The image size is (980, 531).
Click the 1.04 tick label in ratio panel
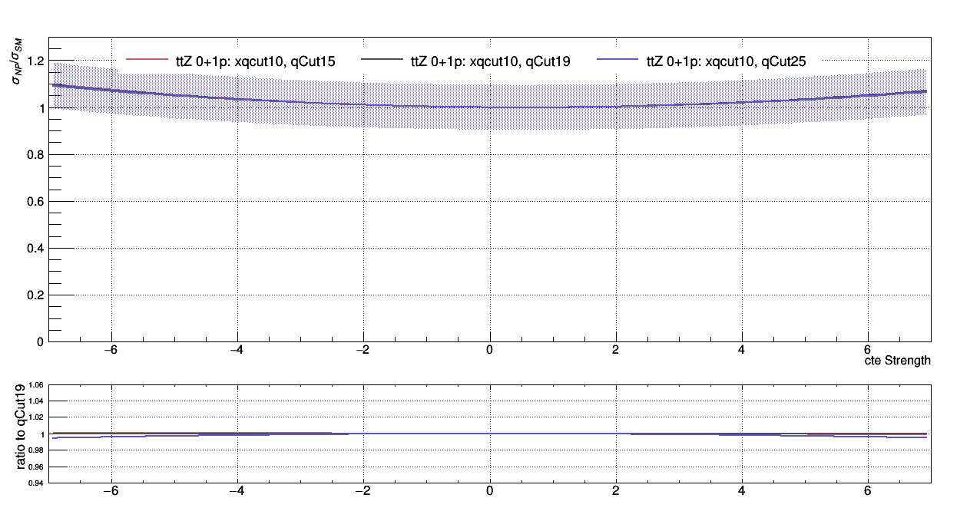point(36,402)
